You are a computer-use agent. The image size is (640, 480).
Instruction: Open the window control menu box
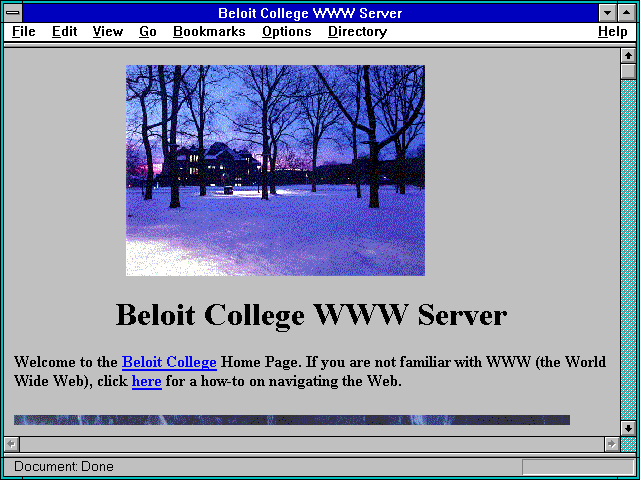coord(13,13)
